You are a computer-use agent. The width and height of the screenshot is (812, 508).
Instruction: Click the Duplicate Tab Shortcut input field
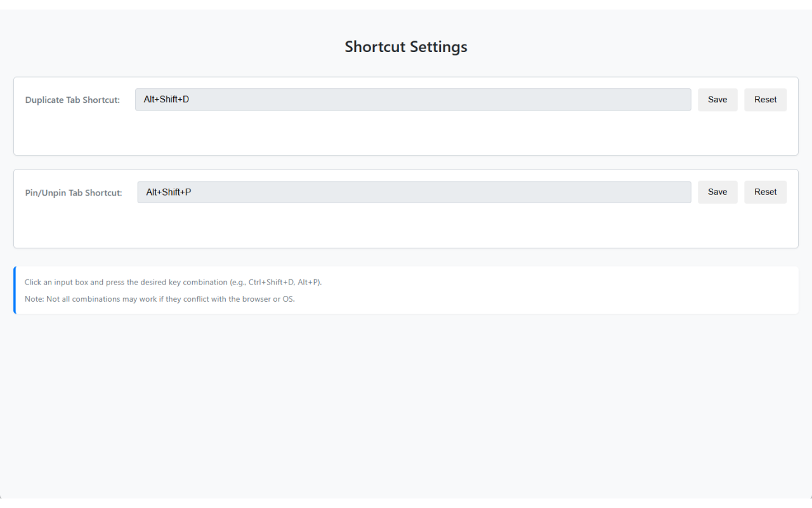point(412,100)
